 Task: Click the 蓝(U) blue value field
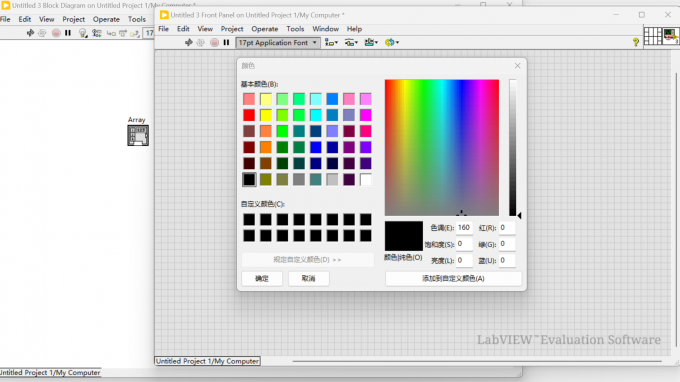click(x=507, y=260)
